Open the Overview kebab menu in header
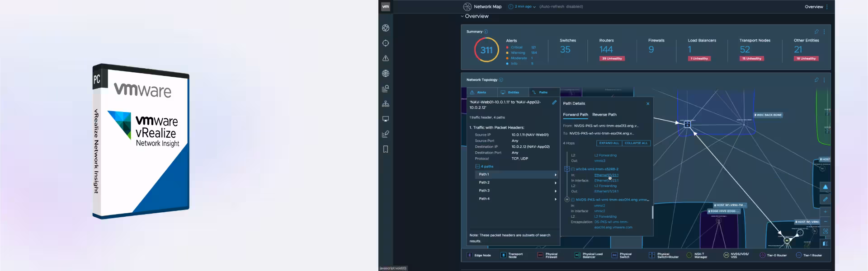This screenshot has width=868, height=271. pos(827,7)
